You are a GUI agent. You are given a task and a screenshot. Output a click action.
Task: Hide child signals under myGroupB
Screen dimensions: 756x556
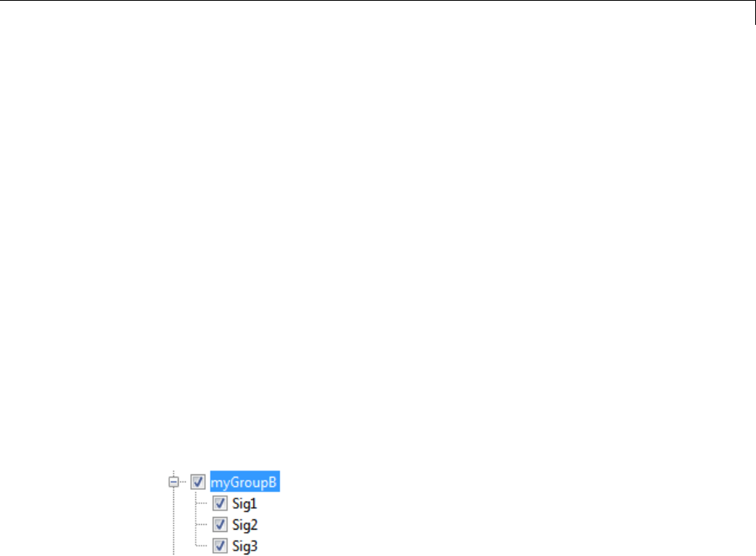pos(173,481)
